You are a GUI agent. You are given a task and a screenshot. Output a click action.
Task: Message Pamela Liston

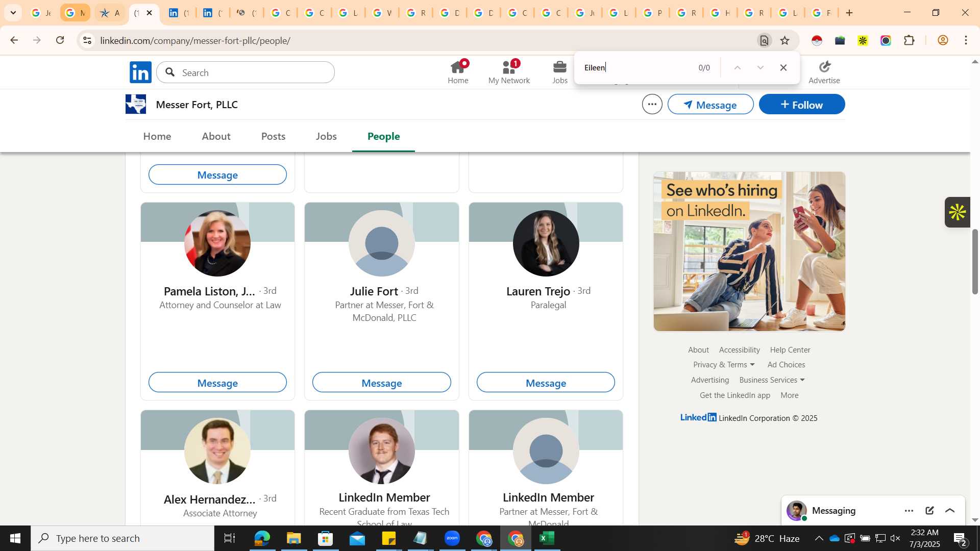(217, 383)
